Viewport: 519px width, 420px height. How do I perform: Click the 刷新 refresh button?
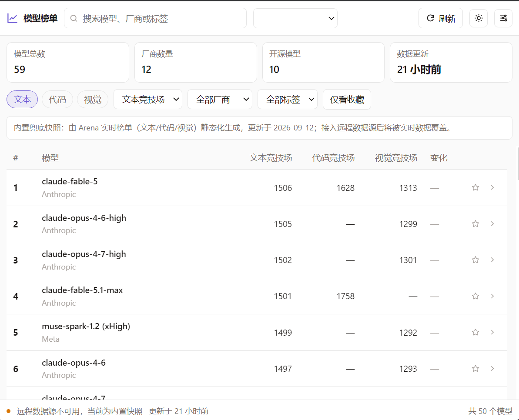441,18
